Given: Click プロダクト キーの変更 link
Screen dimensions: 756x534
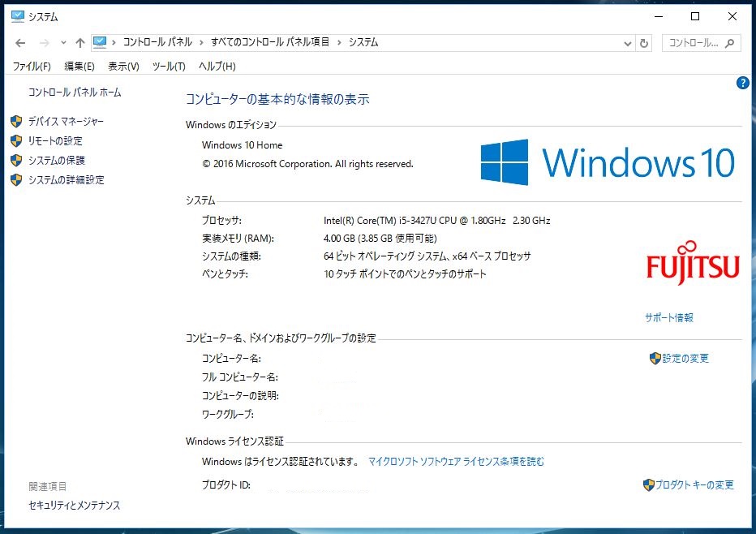Looking at the screenshot, I should tap(694, 484).
